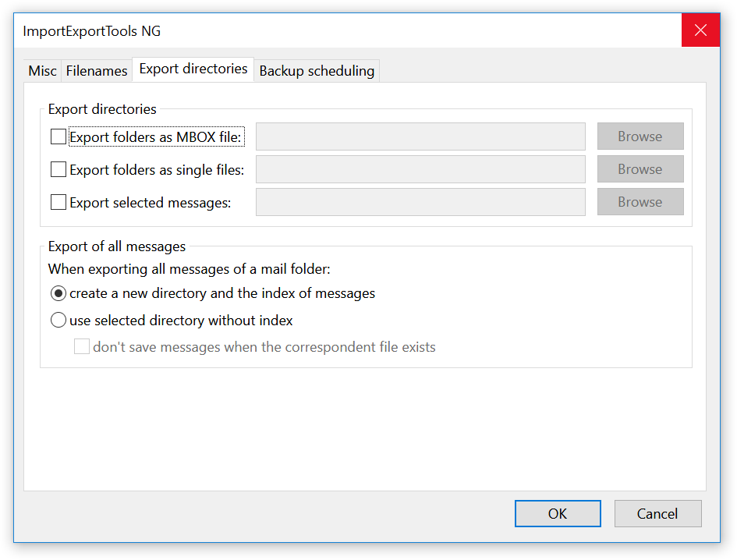Viewport: 737px width, 560px height.
Task: Focus the single files path field
Action: (420, 169)
